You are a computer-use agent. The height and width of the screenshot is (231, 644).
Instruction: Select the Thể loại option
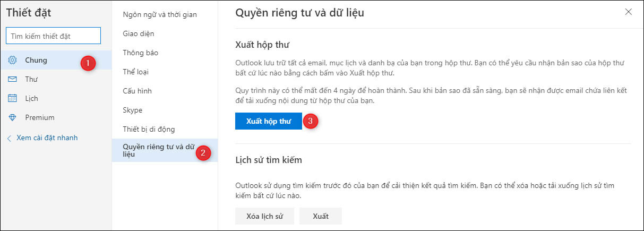point(137,72)
